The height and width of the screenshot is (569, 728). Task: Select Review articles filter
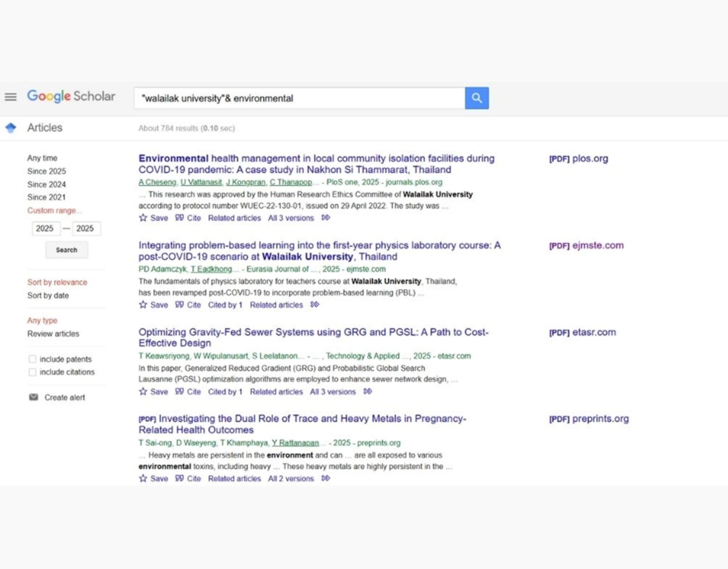(53, 334)
